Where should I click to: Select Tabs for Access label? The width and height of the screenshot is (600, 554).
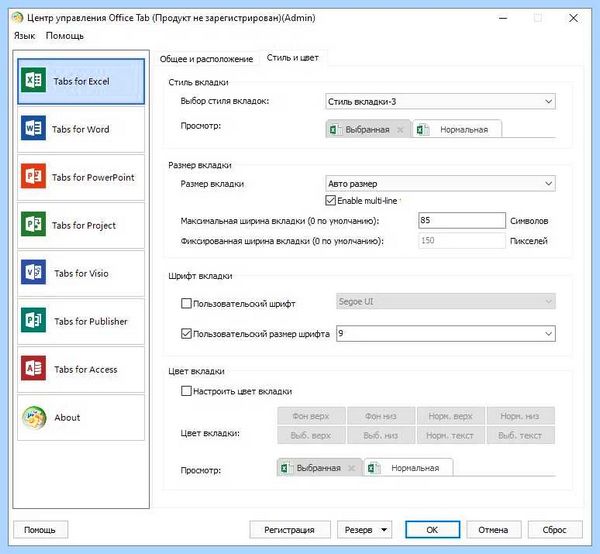[x=86, y=370]
